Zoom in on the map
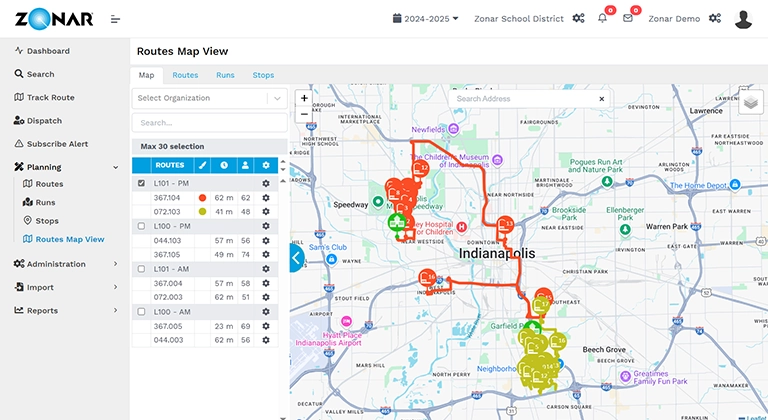The height and width of the screenshot is (420, 768). coord(304,99)
